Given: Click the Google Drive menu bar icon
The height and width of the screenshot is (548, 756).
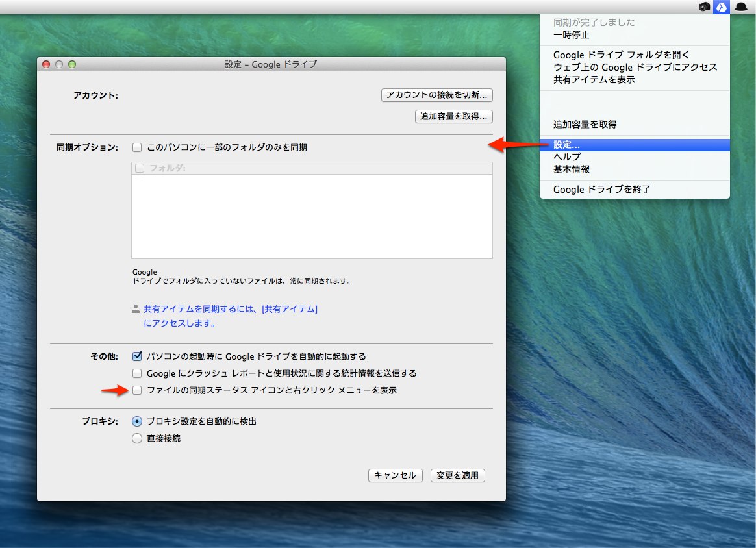Looking at the screenshot, I should click(x=722, y=6).
